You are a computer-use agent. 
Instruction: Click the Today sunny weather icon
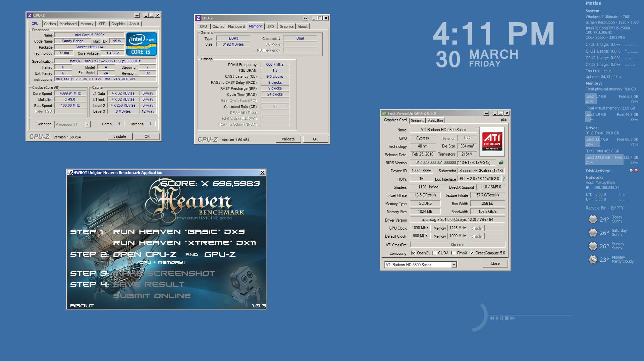pyautogui.click(x=593, y=219)
